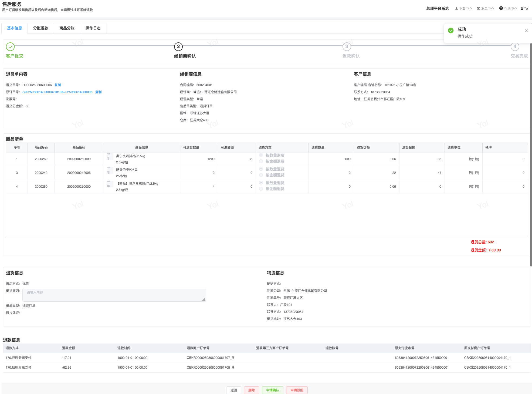Image resolution: width=532 pixels, height=394 pixels.
Task: Switch to the 分账退款 tab
Action: point(41,28)
